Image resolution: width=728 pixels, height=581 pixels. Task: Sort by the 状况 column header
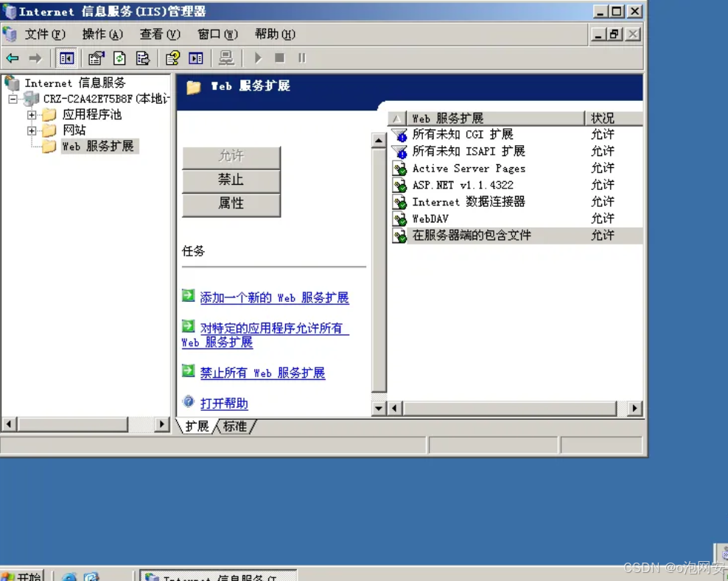point(614,119)
